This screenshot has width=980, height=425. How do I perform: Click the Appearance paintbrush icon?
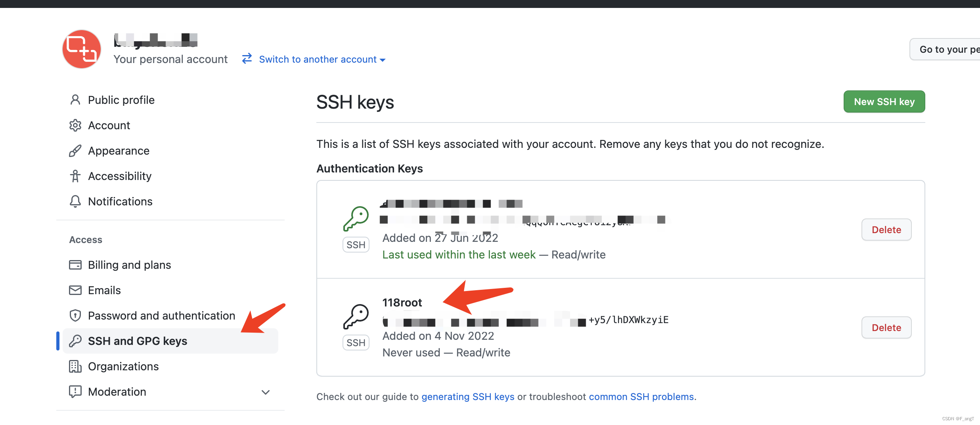pos(75,151)
